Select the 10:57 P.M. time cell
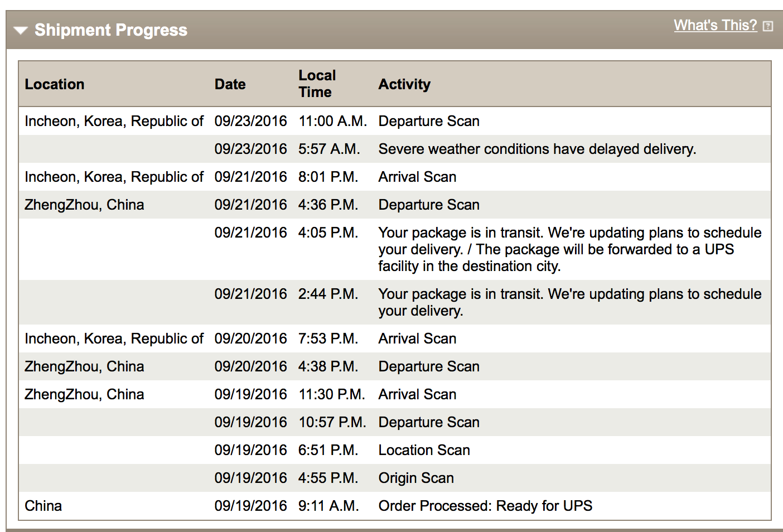 [332, 422]
